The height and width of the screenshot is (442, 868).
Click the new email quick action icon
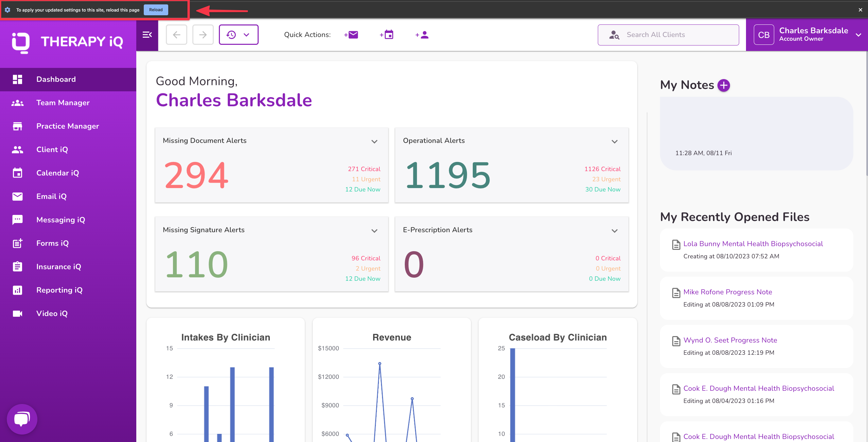point(351,35)
